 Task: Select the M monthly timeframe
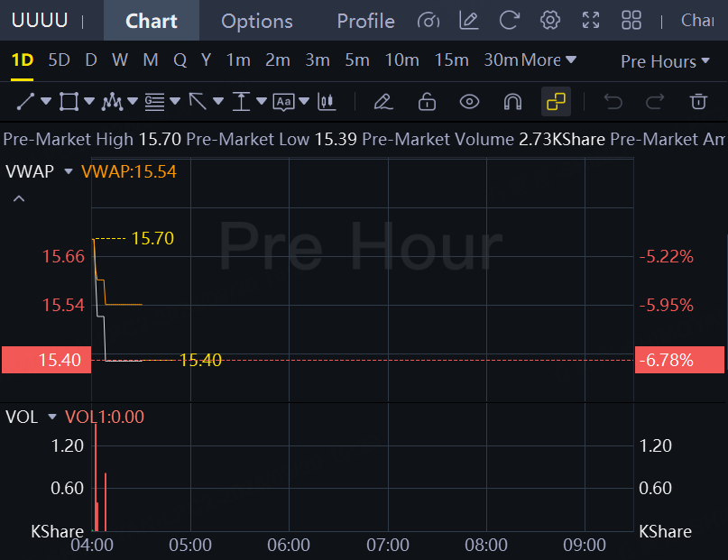coord(151,60)
